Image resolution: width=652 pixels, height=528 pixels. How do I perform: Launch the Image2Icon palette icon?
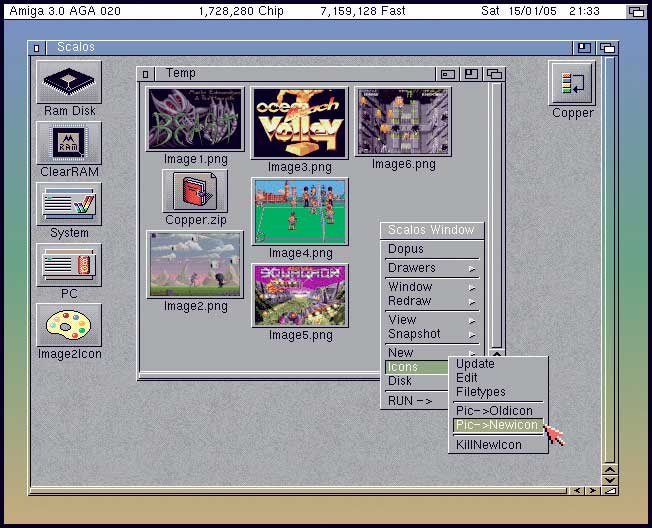click(69, 325)
